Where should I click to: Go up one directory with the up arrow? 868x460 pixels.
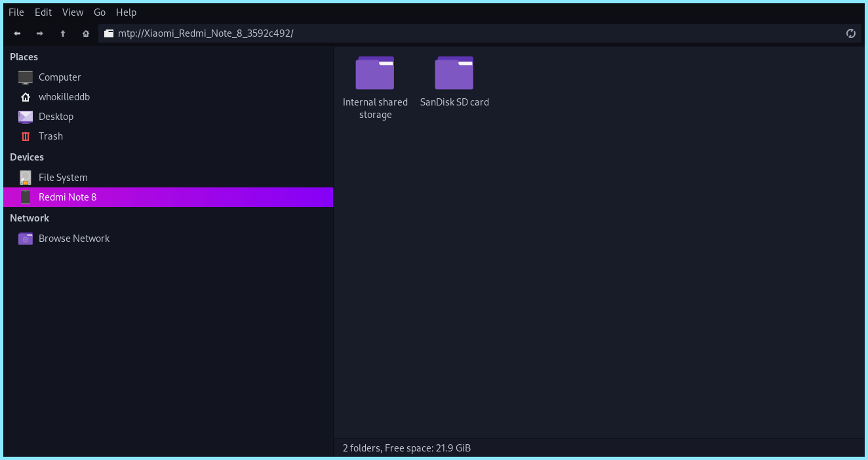(x=62, y=33)
